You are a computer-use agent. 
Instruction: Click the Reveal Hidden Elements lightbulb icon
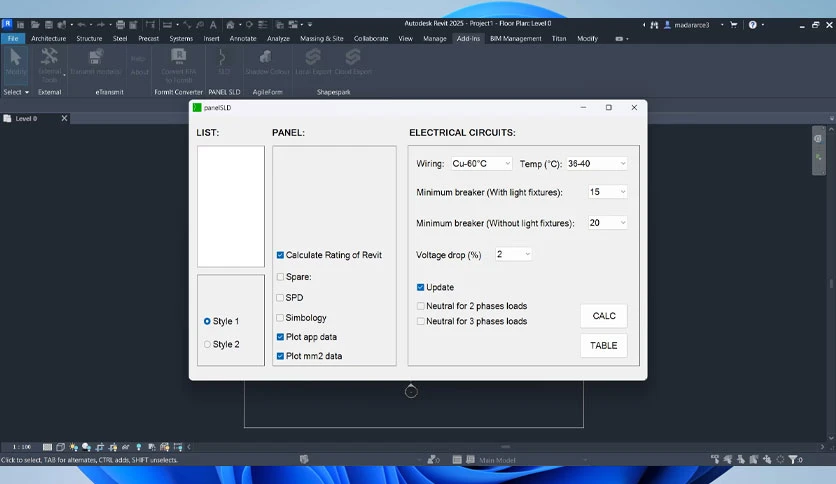click(139, 447)
